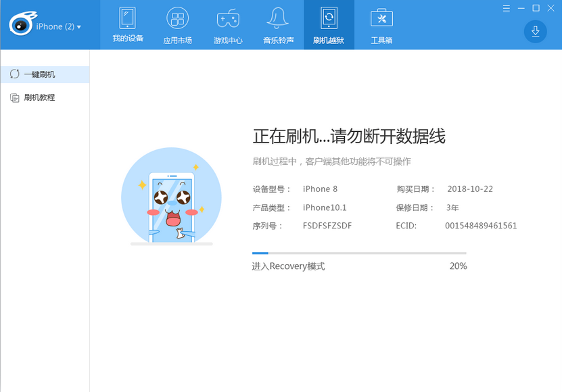The image size is (562, 392).
Task: Click the heading 正在刷机...请勿断开数据线
Action: 349,136
